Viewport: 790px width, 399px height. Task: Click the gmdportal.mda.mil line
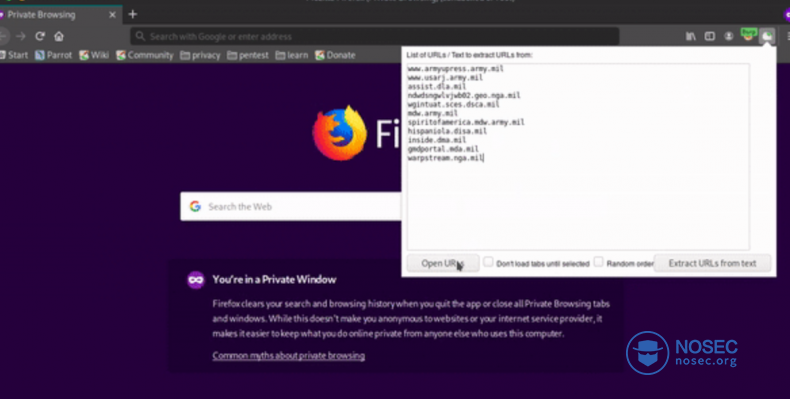[x=443, y=149]
